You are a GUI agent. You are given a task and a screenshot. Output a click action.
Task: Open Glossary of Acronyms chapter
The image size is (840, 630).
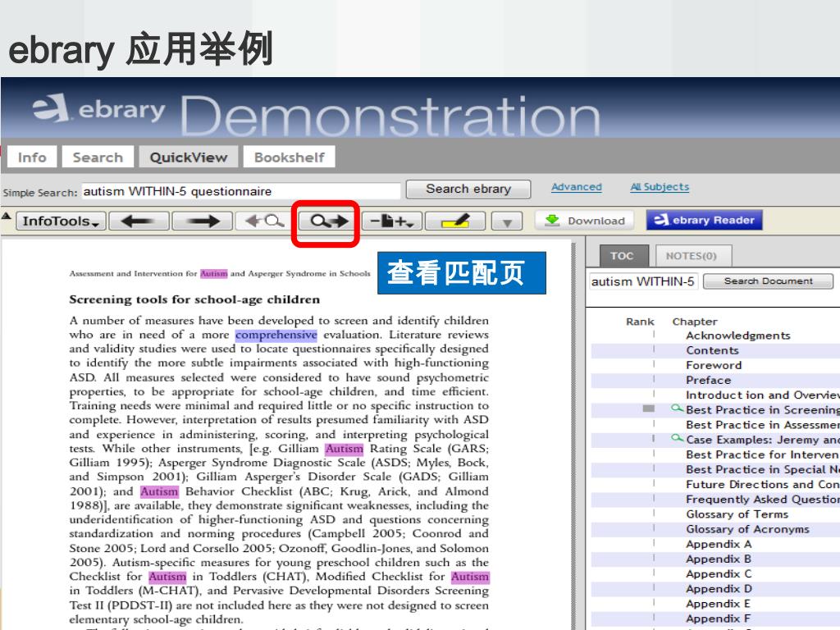[747, 529]
